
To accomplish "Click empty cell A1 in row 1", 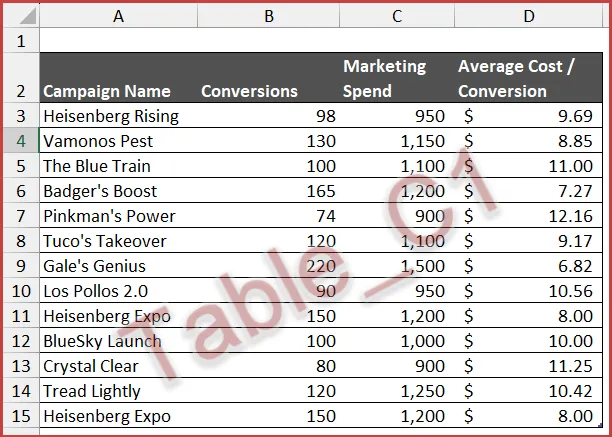I will [118, 41].
